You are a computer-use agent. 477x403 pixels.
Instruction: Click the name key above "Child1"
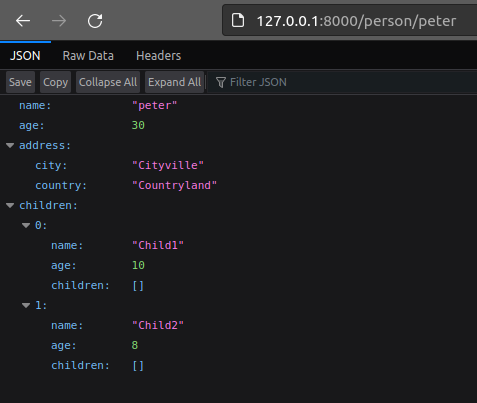[x=67, y=245]
